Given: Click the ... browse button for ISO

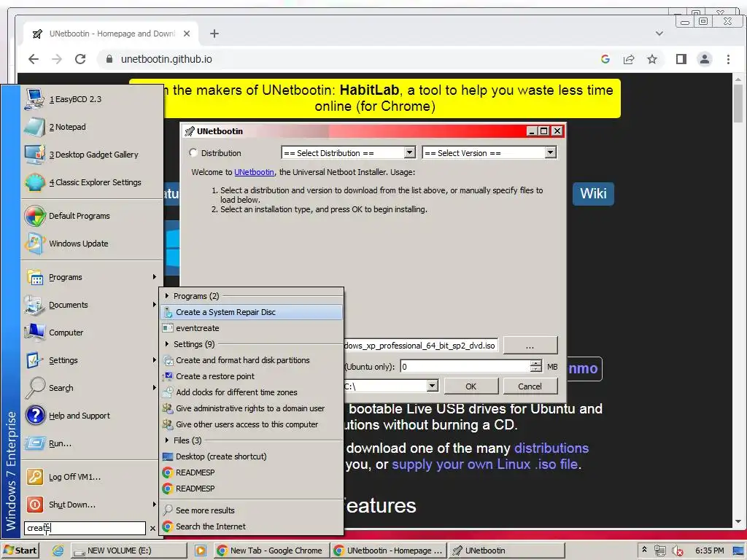Looking at the screenshot, I should coord(530,345).
